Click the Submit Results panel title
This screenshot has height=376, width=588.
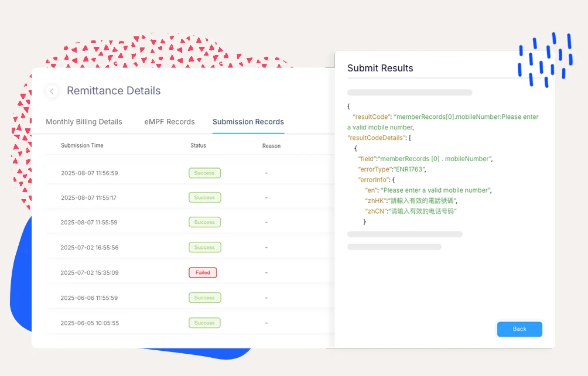pos(380,68)
